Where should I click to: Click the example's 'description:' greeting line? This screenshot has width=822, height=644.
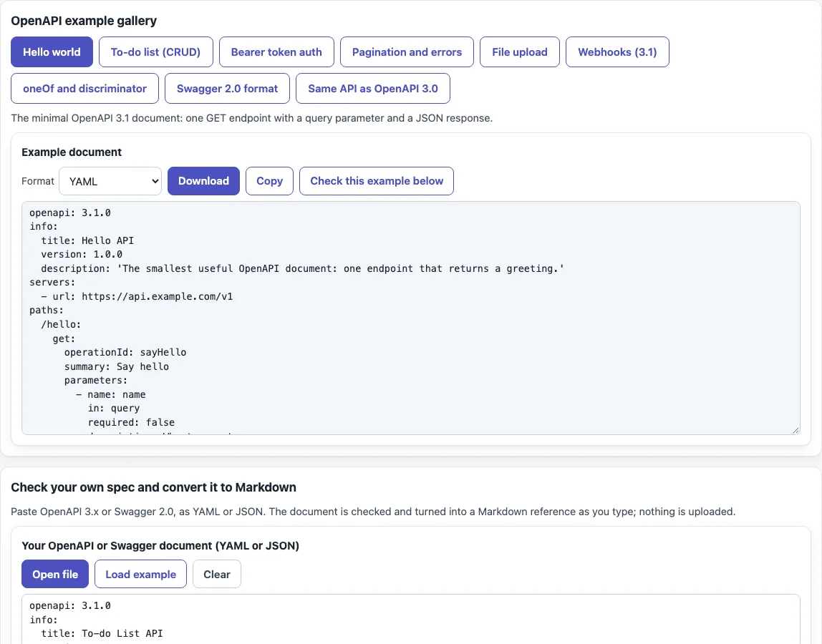click(x=302, y=268)
